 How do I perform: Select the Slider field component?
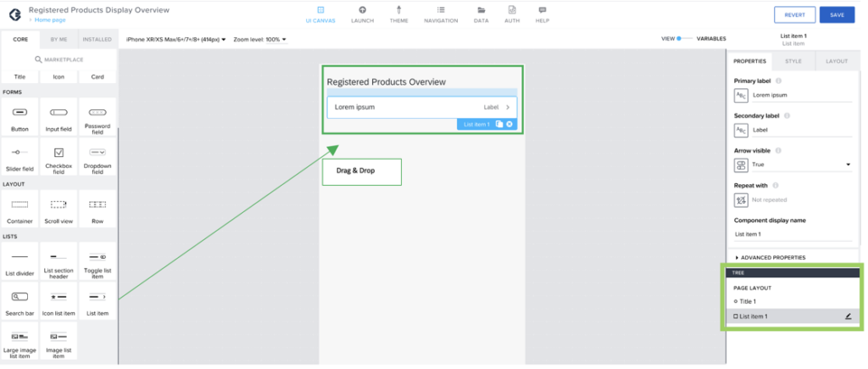click(19, 153)
